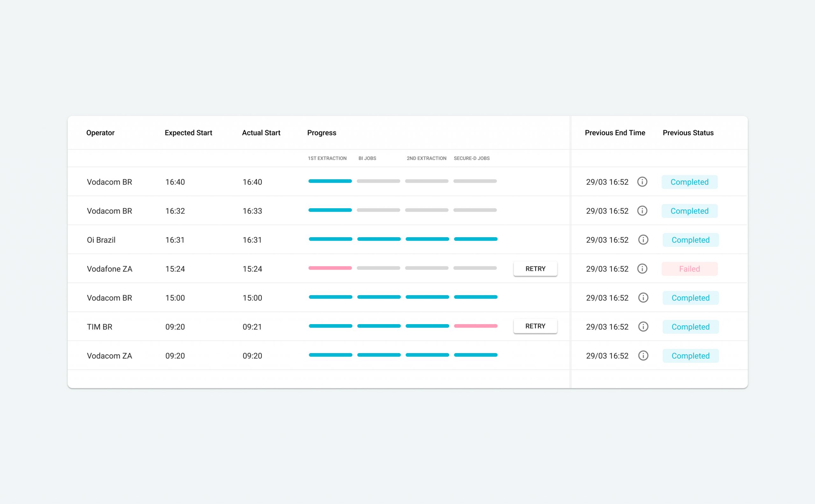Open info icon for 16:32 Vodacom BR row
Screen dimensions: 815x504
pos(642,211)
